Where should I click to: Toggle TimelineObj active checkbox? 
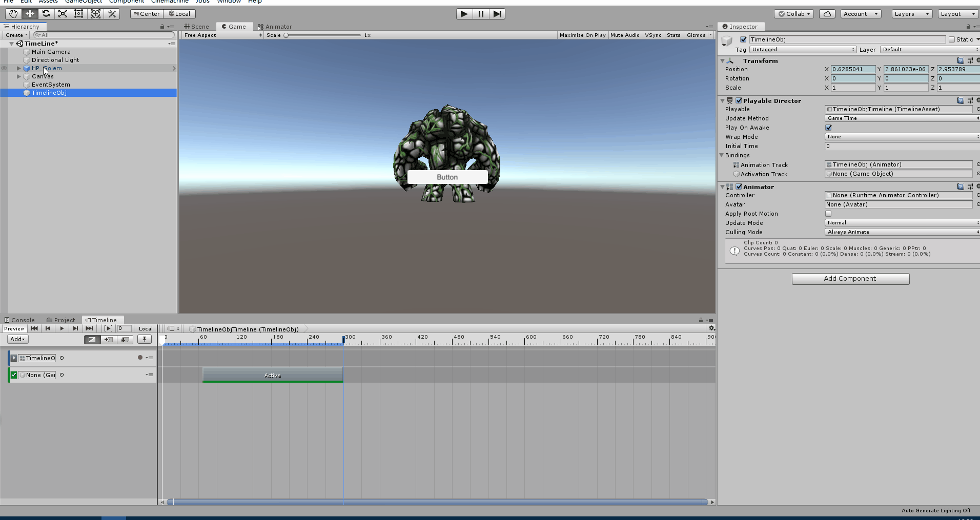743,39
